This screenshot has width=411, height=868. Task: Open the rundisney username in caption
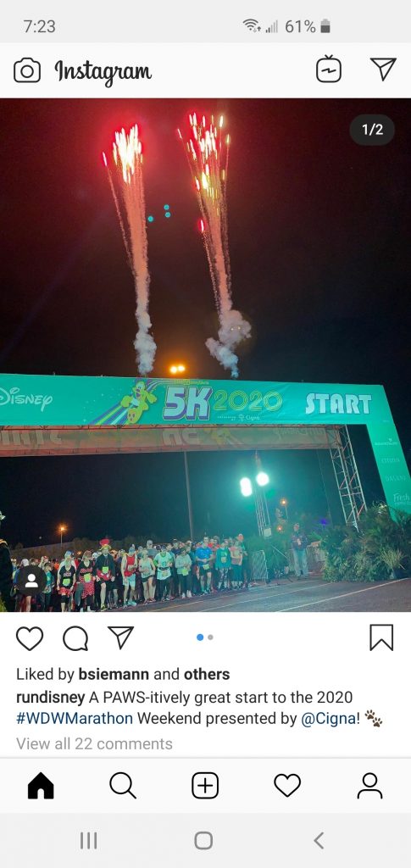50,697
